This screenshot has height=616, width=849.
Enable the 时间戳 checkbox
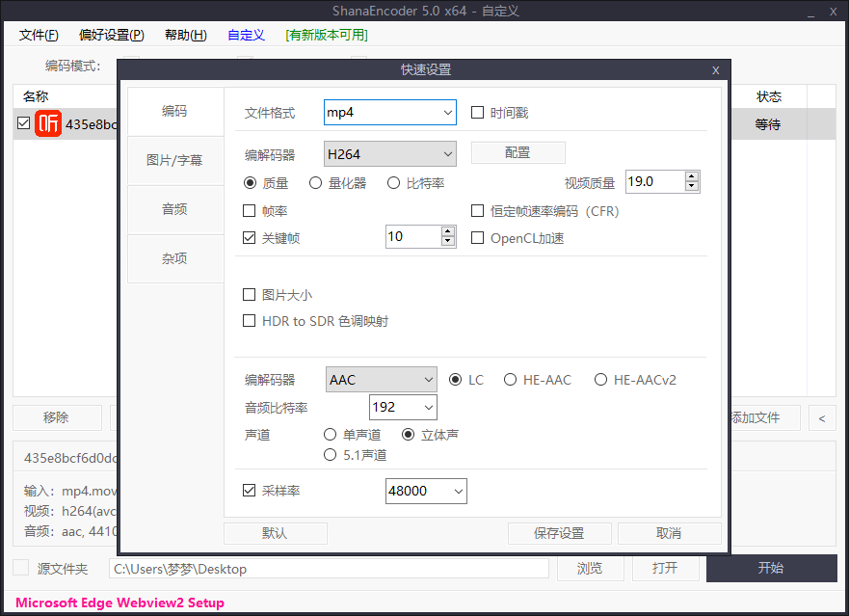click(477, 112)
